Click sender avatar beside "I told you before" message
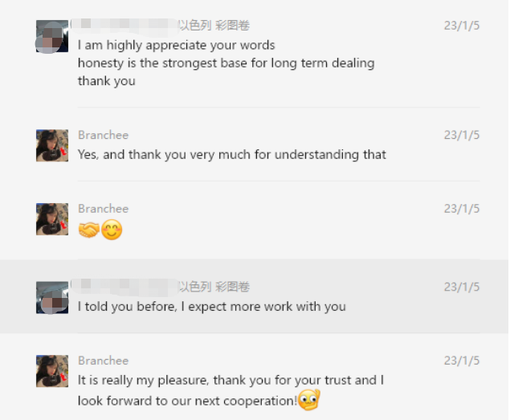The height and width of the screenshot is (420, 510). 52,297
